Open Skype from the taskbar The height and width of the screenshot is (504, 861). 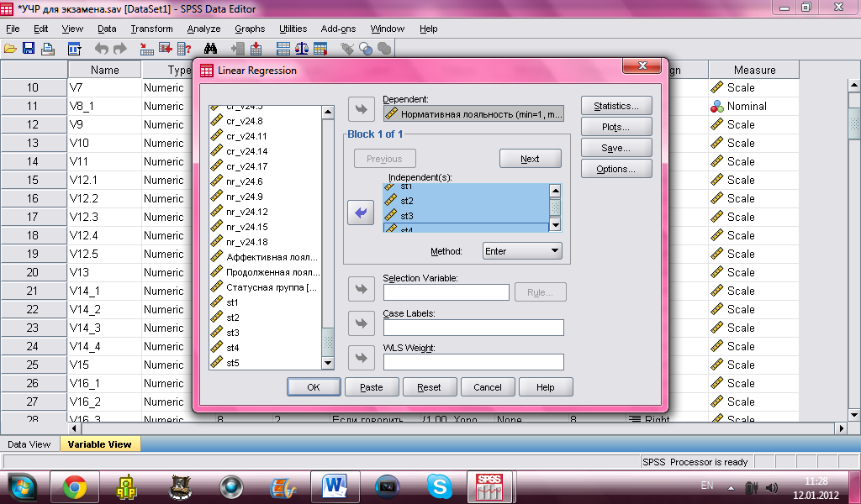click(x=439, y=487)
